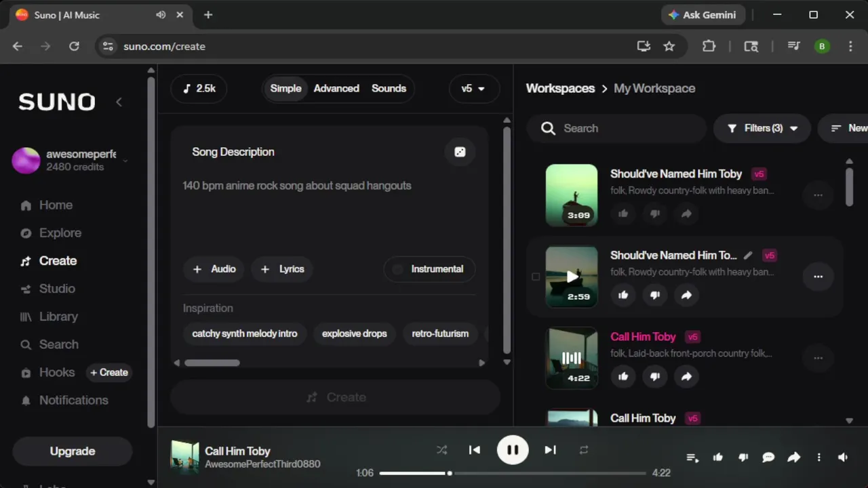
Task: Add 'explosive drops' inspiration tag
Action: [355, 333]
